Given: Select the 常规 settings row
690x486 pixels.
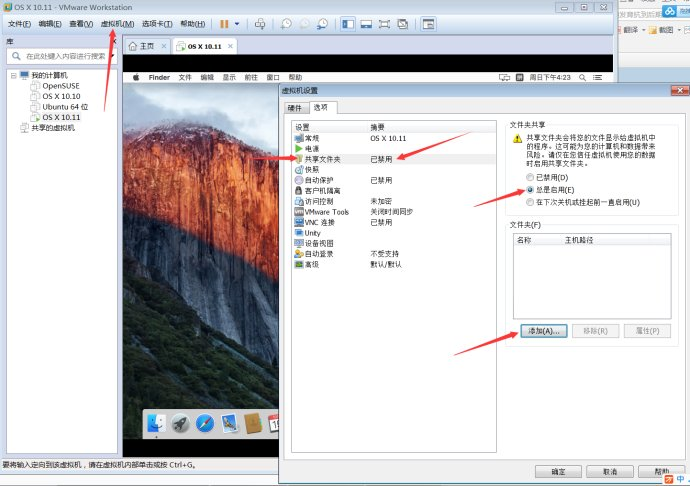Looking at the screenshot, I should 394,138.
